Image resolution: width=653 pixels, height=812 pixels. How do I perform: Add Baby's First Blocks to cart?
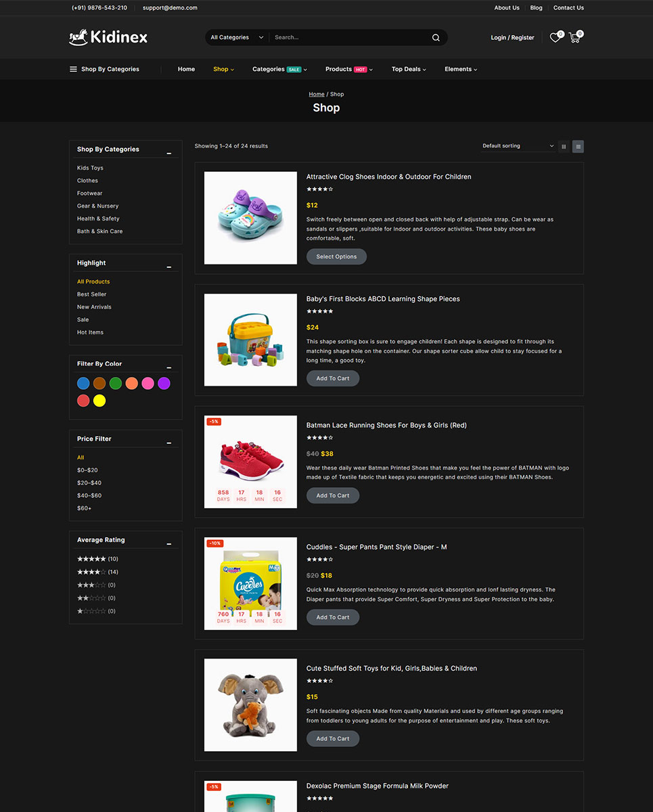[x=333, y=378]
